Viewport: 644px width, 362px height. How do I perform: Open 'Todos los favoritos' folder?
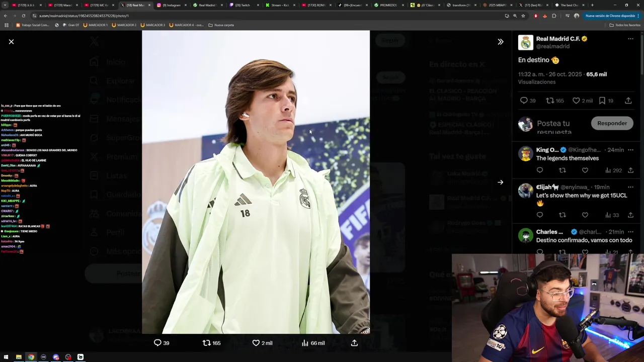[625, 25]
